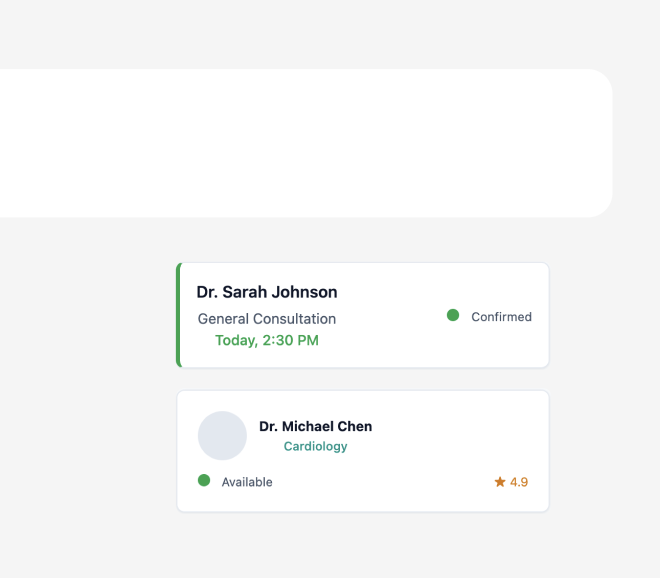Click the 4.9 rating value
The image size is (660, 578).
[519, 482]
